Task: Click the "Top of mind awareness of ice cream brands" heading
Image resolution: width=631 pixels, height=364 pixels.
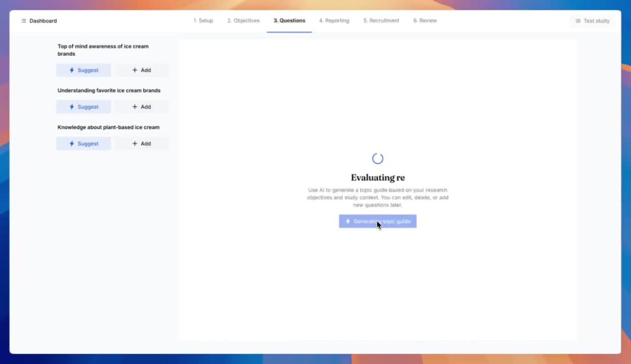Action: tap(103, 50)
